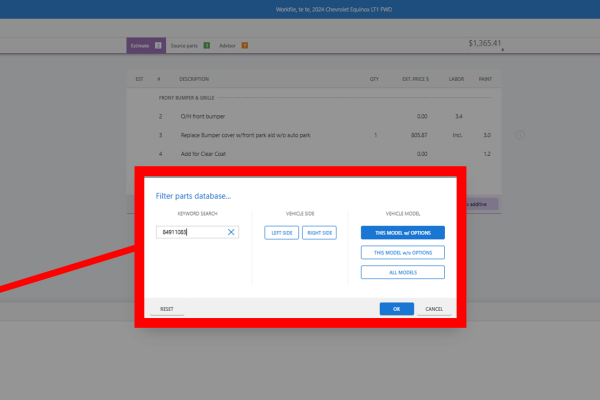Confirm filter with OK button
Image resolution: width=600 pixels, height=400 pixels.
tap(396, 309)
